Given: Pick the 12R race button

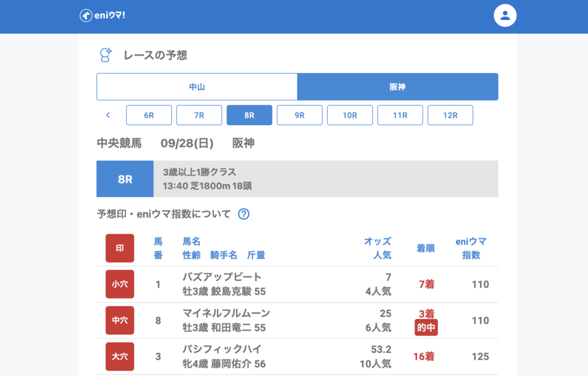Looking at the screenshot, I should 450,115.
